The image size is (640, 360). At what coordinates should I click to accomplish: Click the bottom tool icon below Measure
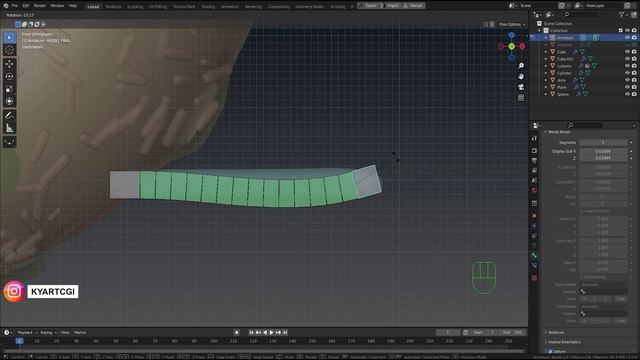pyautogui.click(x=9, y=142)
